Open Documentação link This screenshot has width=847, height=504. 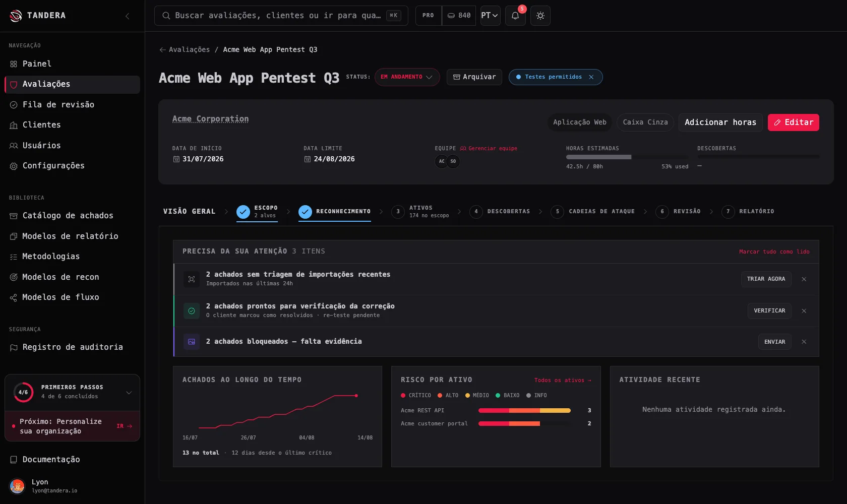click(72, 460)
